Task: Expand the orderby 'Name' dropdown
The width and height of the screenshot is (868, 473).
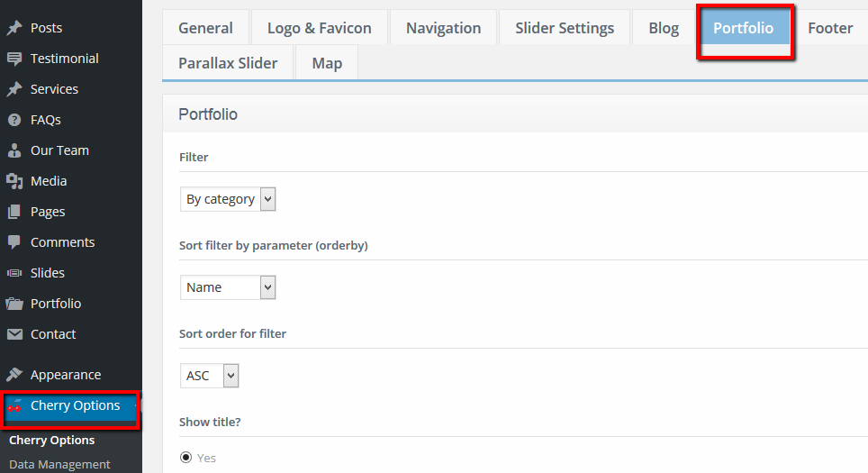Action: tap(228, 287)
